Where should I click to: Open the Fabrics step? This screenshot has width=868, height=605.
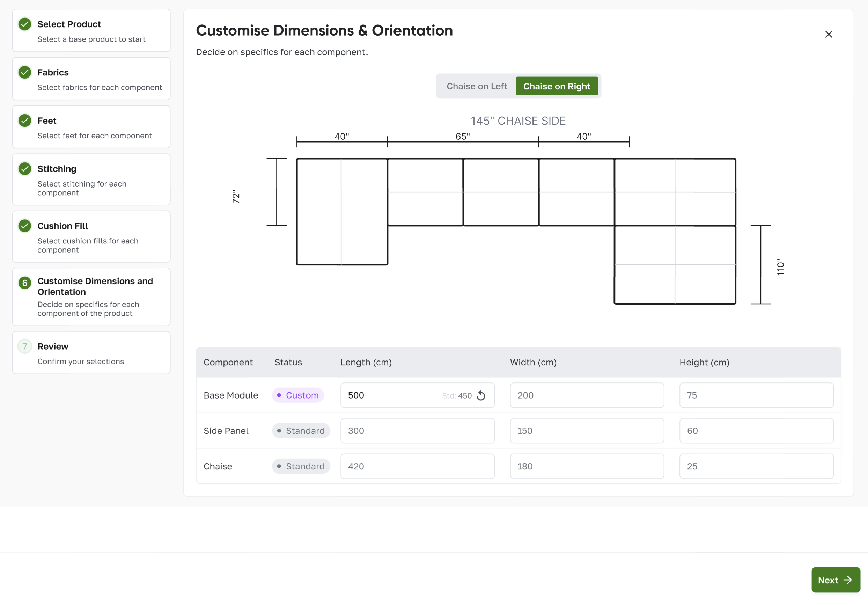[91, 79]
